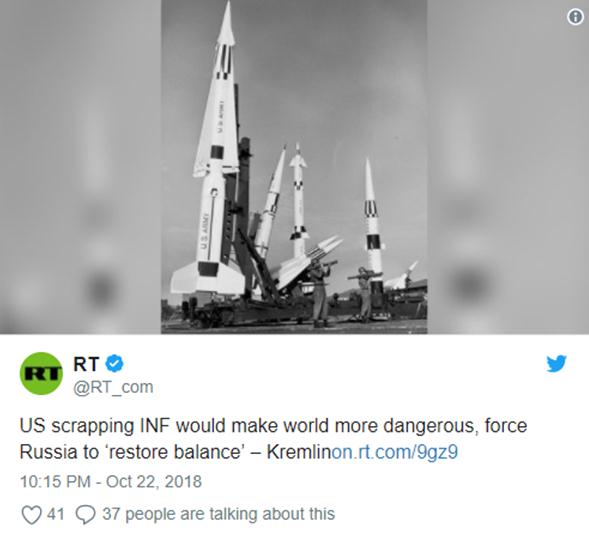Open replies via the speech bubble icon
Screen dimensions: 589x536
pyautogui.click(x=86, y=514)
